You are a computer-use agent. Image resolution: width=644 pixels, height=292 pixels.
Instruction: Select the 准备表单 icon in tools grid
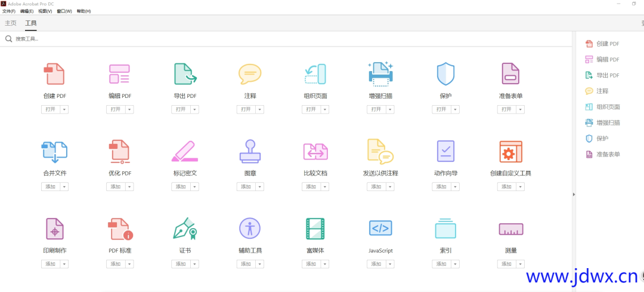click(510, 74)
